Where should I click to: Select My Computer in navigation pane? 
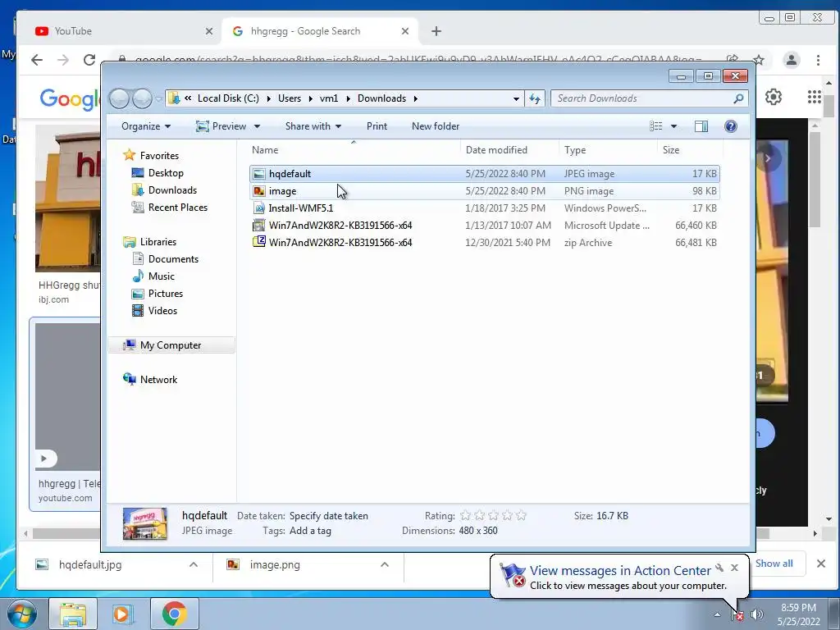[171, 345]
